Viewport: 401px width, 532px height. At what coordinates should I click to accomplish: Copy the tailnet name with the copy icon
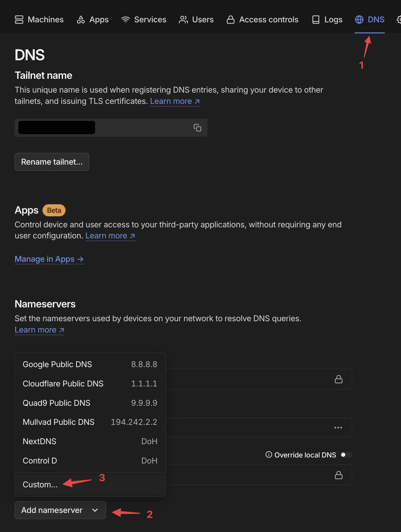point(197,128)
